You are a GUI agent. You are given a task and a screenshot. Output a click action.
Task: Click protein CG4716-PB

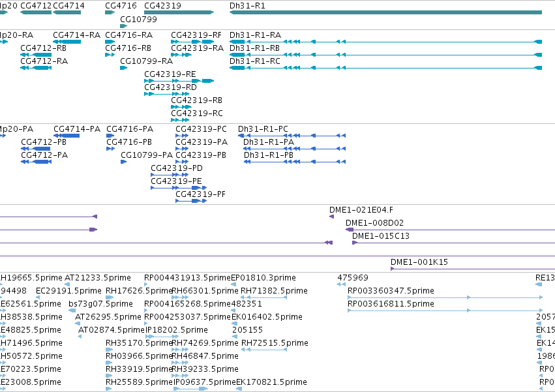110,149
